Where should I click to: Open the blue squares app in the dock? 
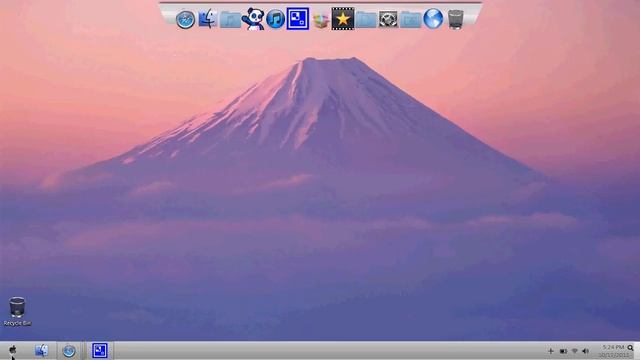(x=298, y=19)
